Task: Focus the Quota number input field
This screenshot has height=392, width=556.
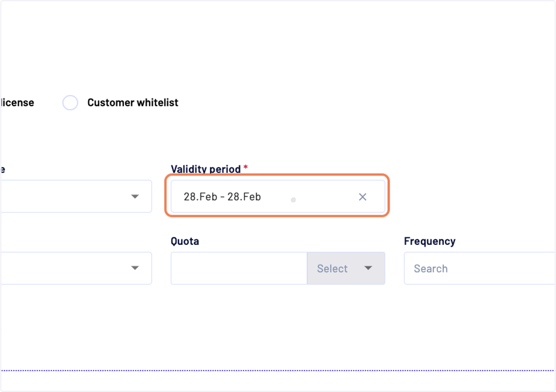Action: [239, 268]
